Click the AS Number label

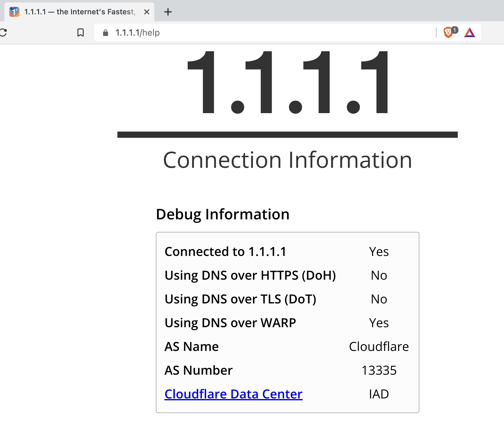199,370
